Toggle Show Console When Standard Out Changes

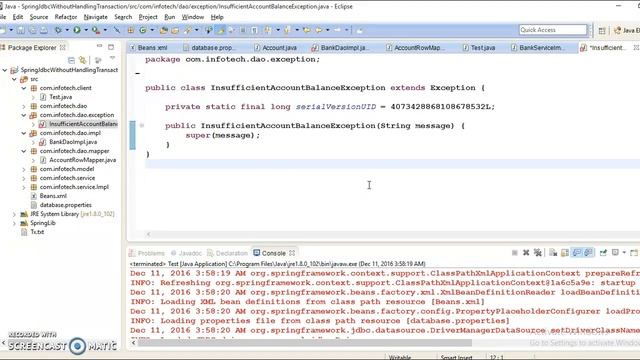pyautogui.click(x=577, y=253)
